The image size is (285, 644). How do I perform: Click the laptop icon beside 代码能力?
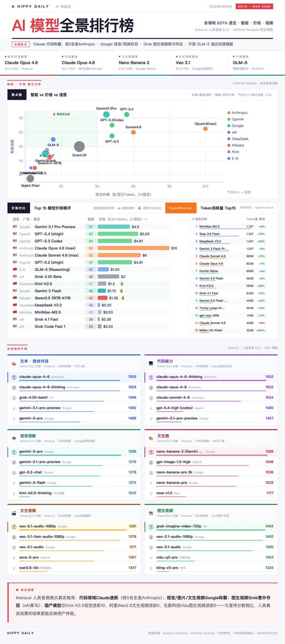pyautogui.click(x=150, y=364)
